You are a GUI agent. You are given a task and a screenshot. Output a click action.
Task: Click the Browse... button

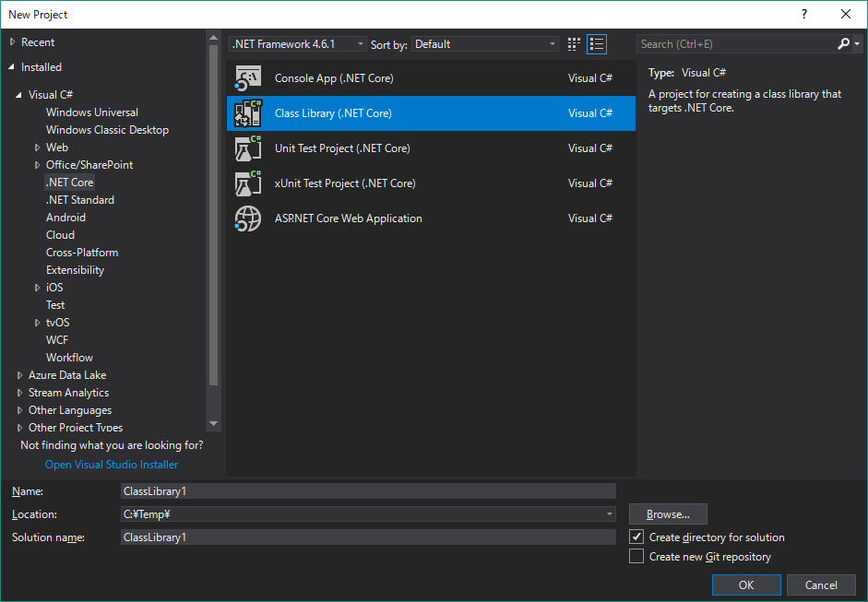(x=668, y=514)
